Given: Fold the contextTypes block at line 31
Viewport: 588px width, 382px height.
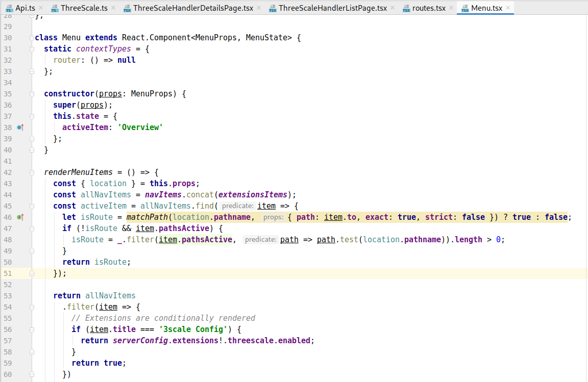Looking at the screenshot, I should pos(32,49).
